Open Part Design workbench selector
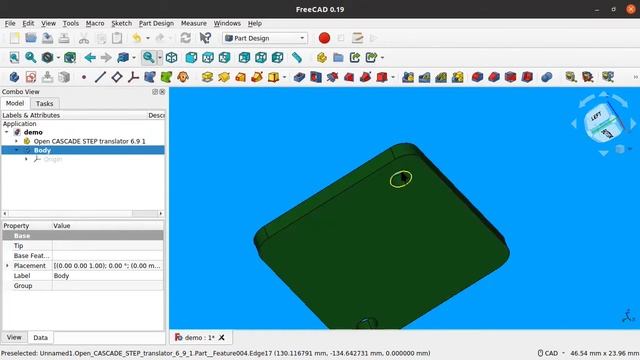The width and height of the screenshot is (640, 360). tap(265, 38)
